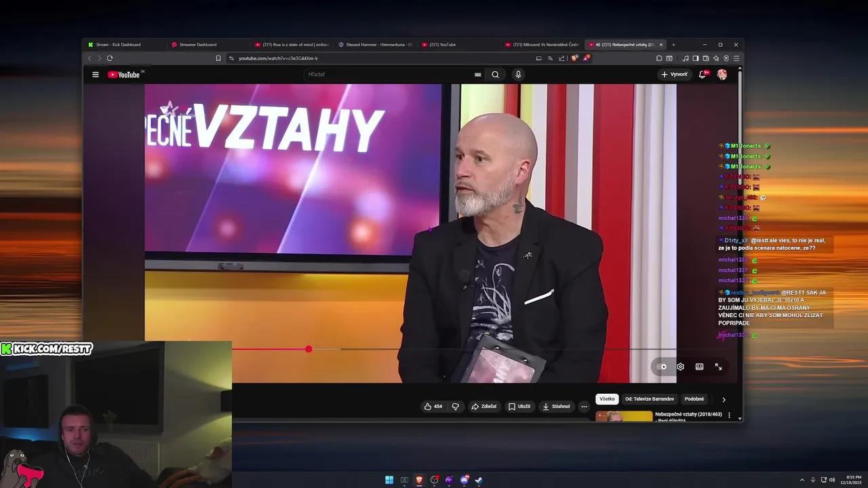The height and width of the screenshot is (488, 868).
Task: Dislike the current video
Action: coord(456,406)
